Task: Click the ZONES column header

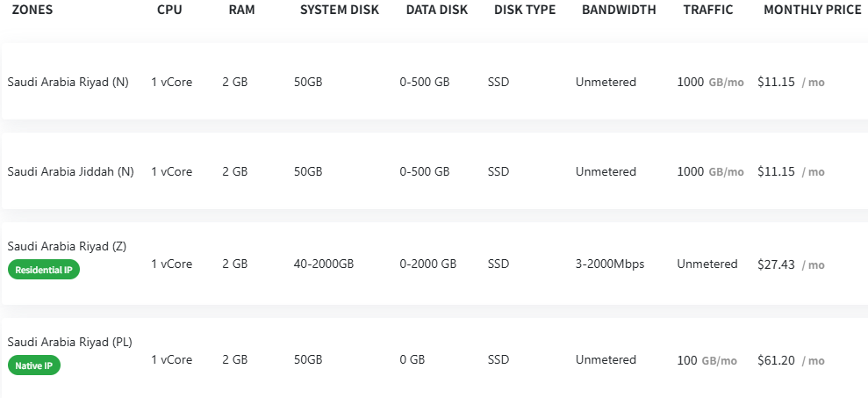Action: (34, 11)
